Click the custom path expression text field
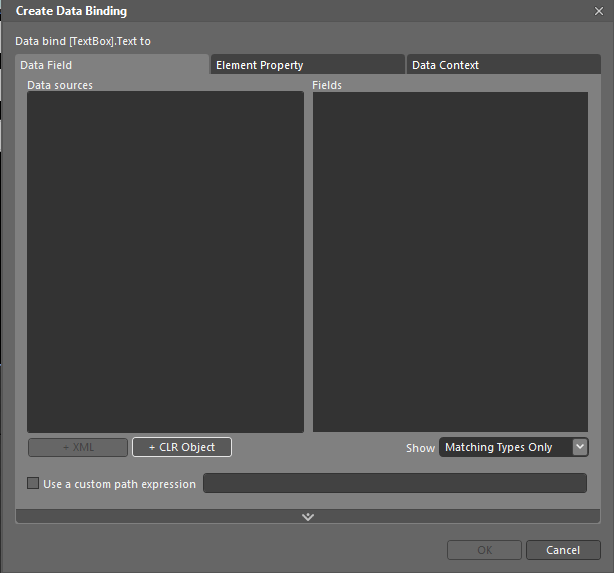The height and width of the screenshot is (573, 614). pyautogui.click(x=395, y=483)
